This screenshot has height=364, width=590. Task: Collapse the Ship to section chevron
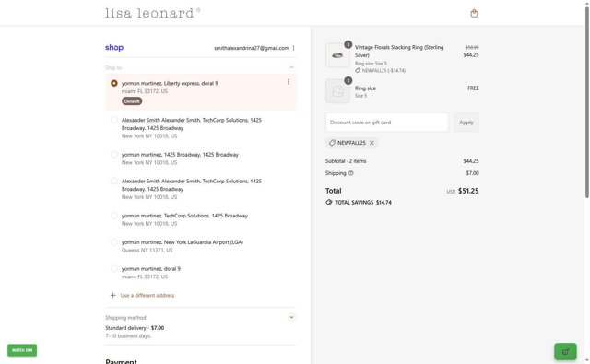click(x=291, y=67)
